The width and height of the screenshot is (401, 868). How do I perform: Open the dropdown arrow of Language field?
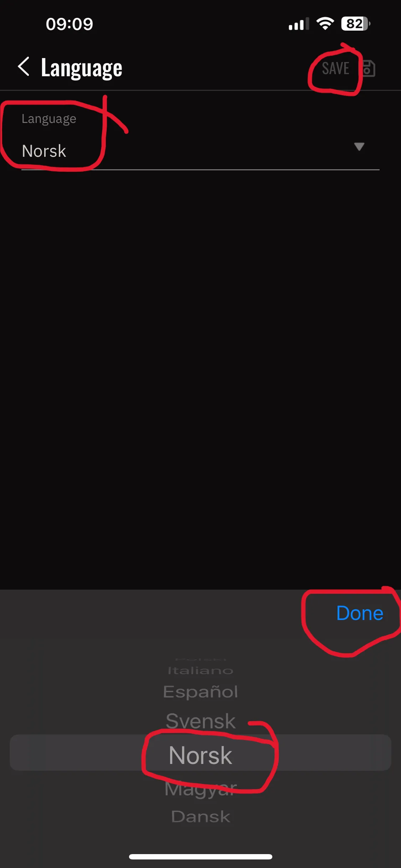tap(359, 146)
